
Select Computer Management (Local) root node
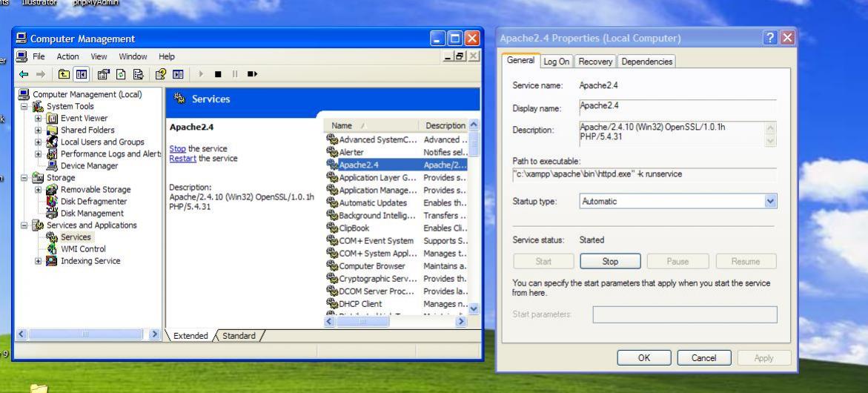coord(87,94)
